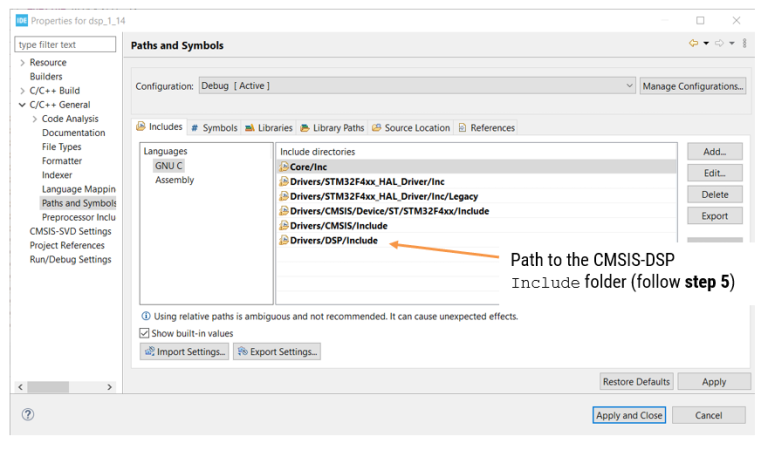The image size is (768, 450).
Task: Open the Configuration dropdown
Action: [417, 86]
